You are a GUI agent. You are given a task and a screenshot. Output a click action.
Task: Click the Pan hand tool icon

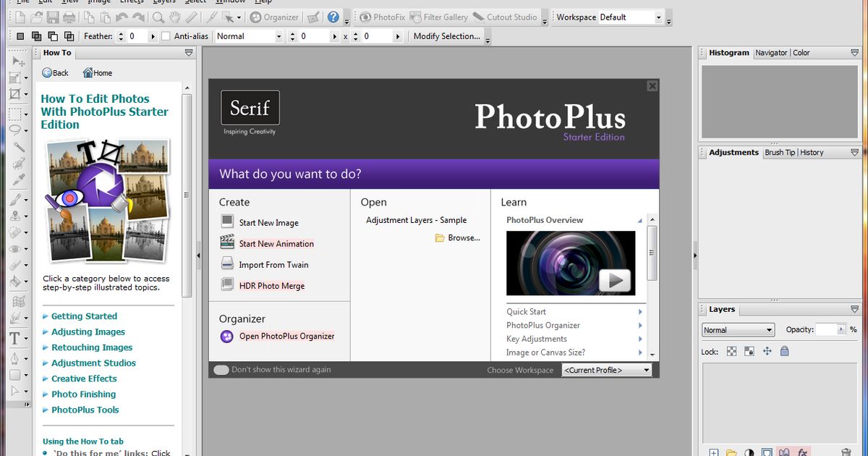pyautogui.click(x=174, y=17)
